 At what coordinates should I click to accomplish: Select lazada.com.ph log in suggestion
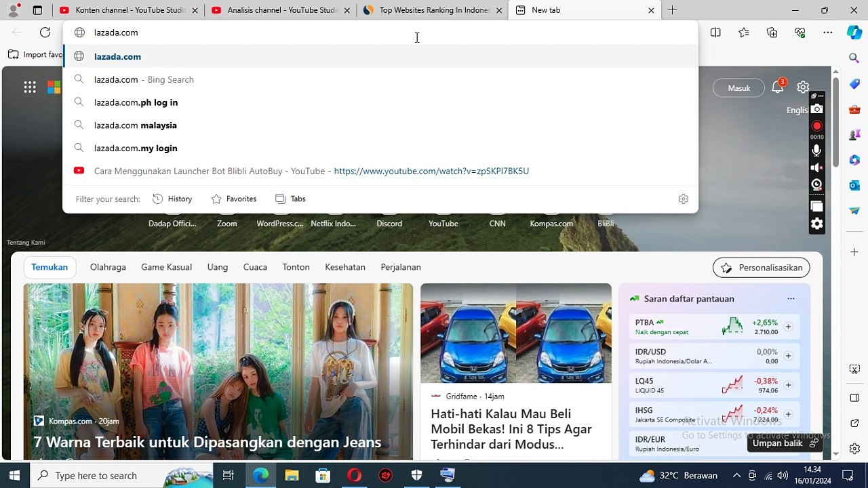coord(380,102)
